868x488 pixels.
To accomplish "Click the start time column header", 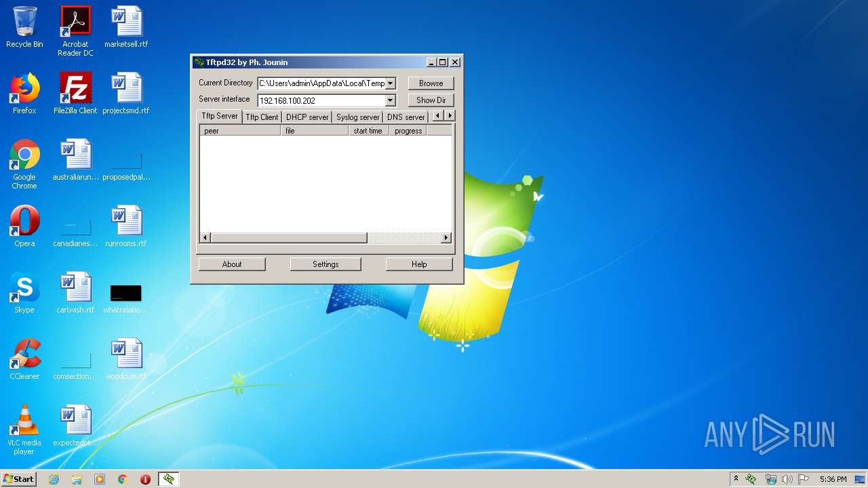I will [x=369, y=131].
